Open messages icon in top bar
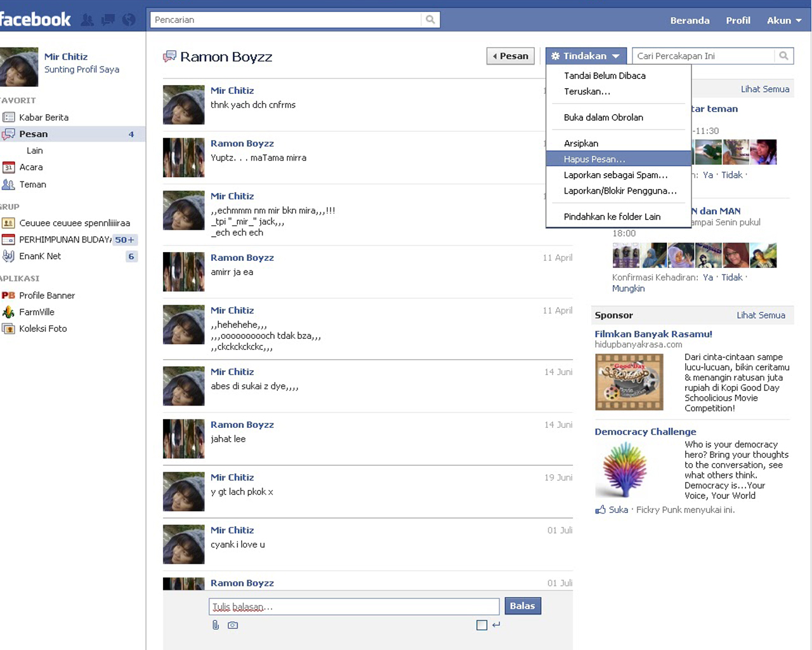The image size is (812, 650). pos(108,20)
